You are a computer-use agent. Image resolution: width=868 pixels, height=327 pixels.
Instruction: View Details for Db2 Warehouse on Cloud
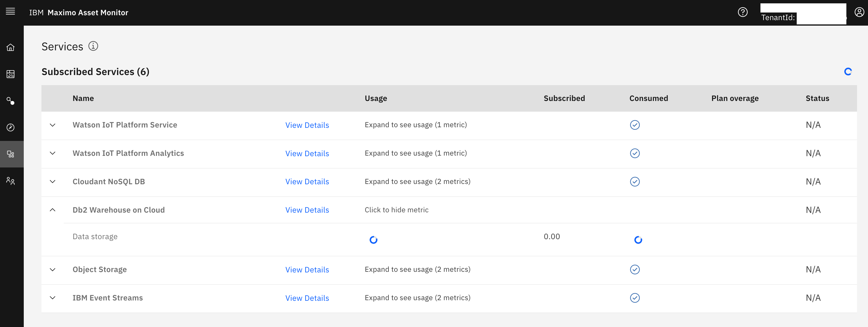coord(307,210)
